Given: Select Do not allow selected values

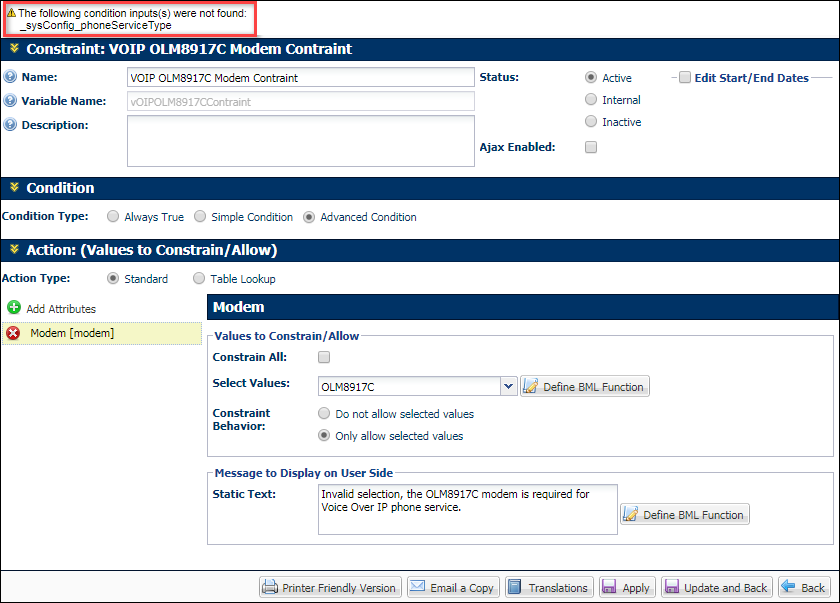Looking at the screenshot, I should coord(324,413).
